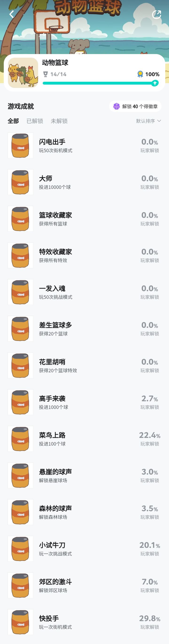Tap the back arrow icon
The height and width of the screenshot is (644, 169).
pyautogui.click(x=12, y=14)
